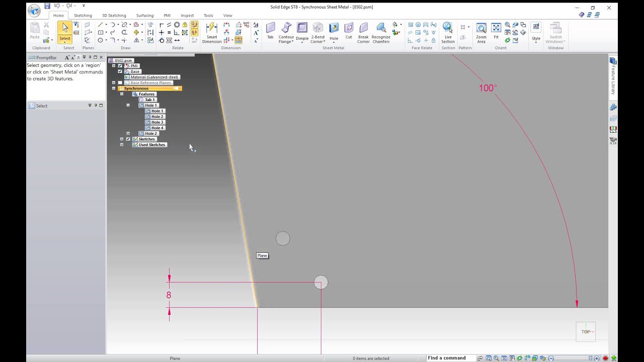Check the Base Reference Planes checkbox

(120, 82)
